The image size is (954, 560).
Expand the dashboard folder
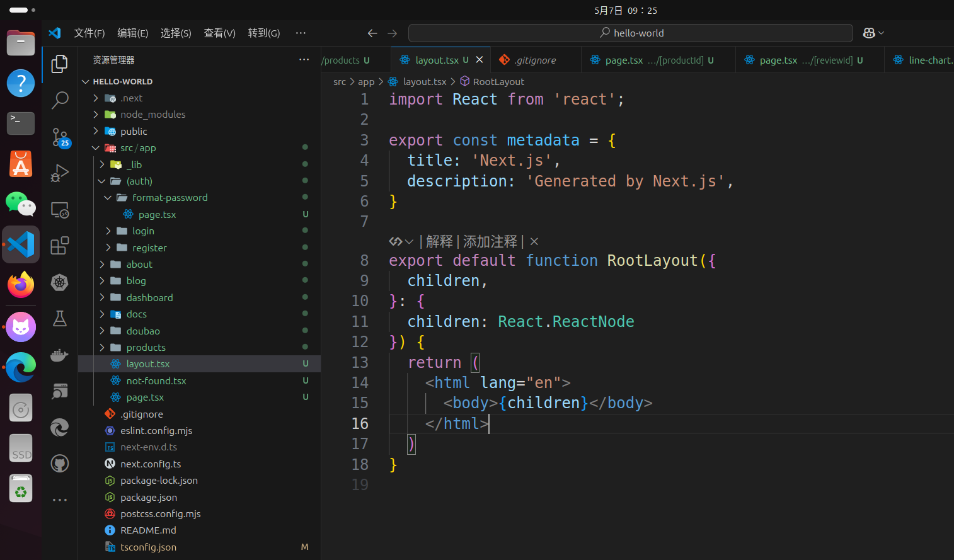coord(149,298)
